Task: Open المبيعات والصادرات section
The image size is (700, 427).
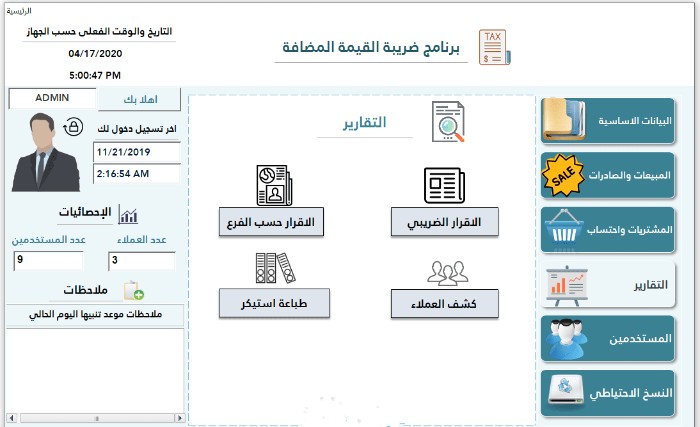Action: tap(608, 175)
